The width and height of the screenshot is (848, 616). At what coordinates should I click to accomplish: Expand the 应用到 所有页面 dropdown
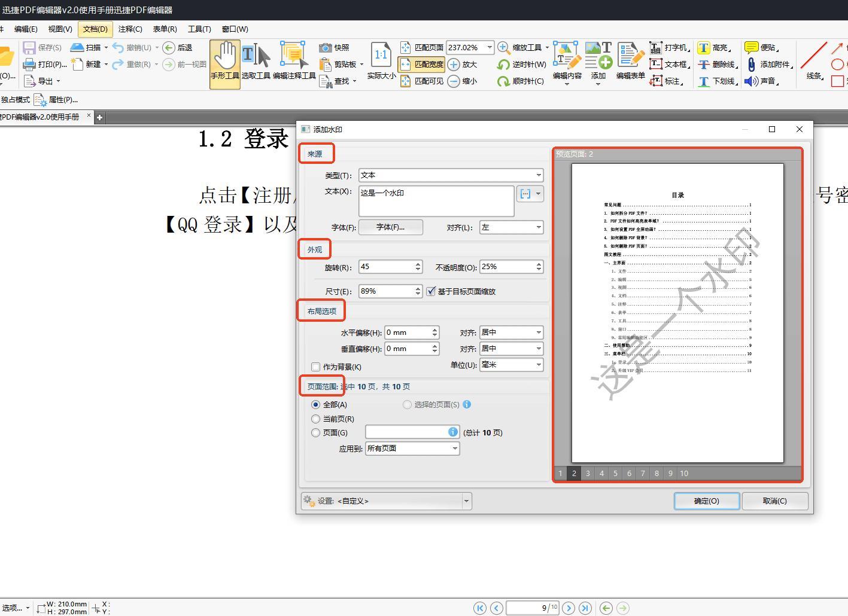(412, 449)
